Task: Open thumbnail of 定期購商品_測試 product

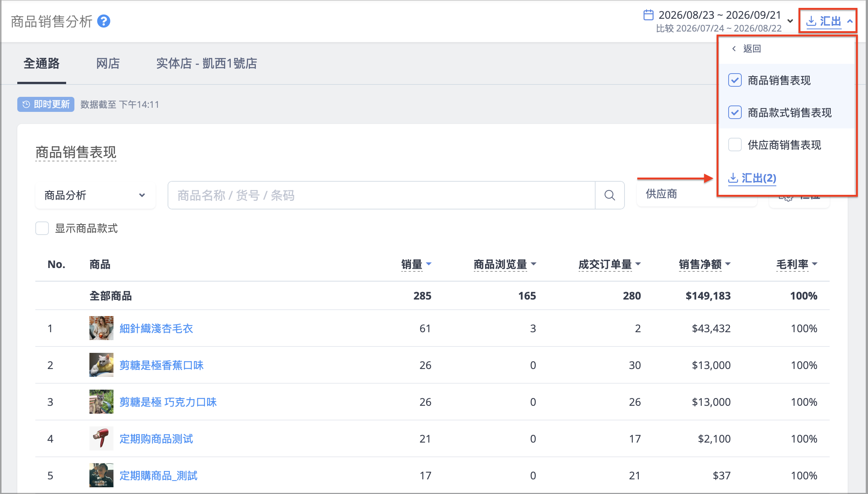Action: point(101,475)
